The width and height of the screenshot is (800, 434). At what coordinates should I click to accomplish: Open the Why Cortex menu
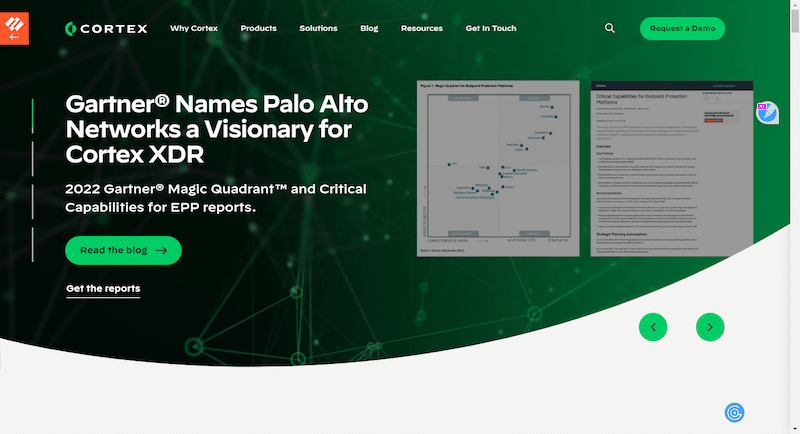(194, 28)
